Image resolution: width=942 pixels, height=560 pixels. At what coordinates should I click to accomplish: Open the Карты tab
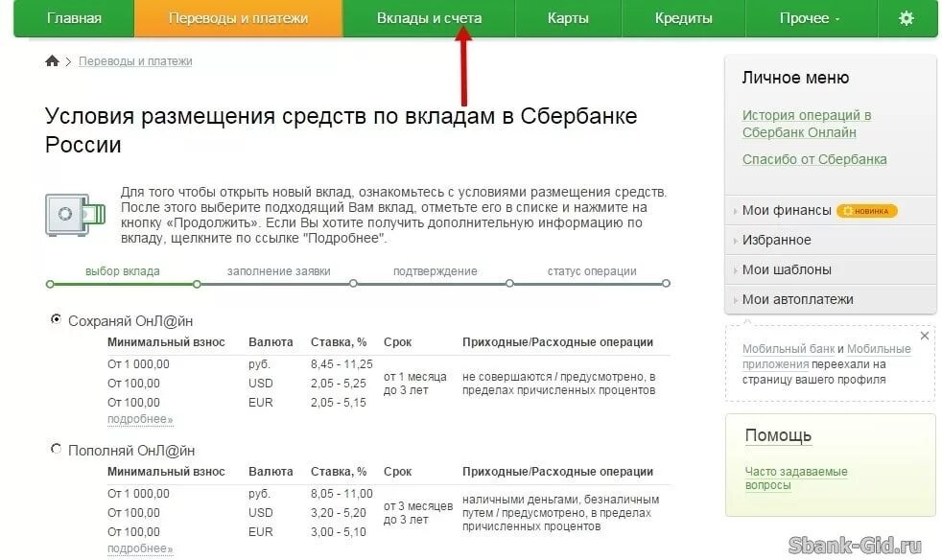pyautogui.click(x=568, y=18)
